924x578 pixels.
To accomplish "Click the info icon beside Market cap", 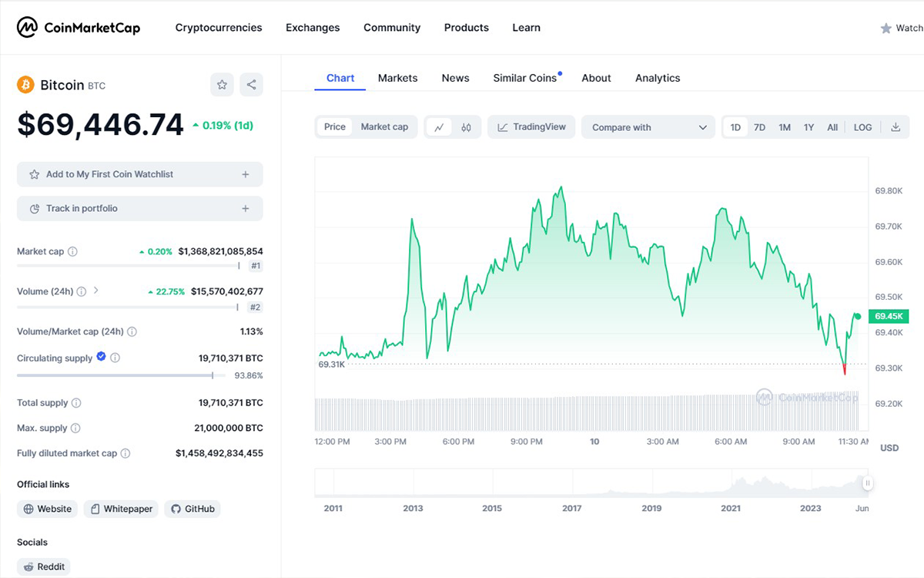I will 72,251.
